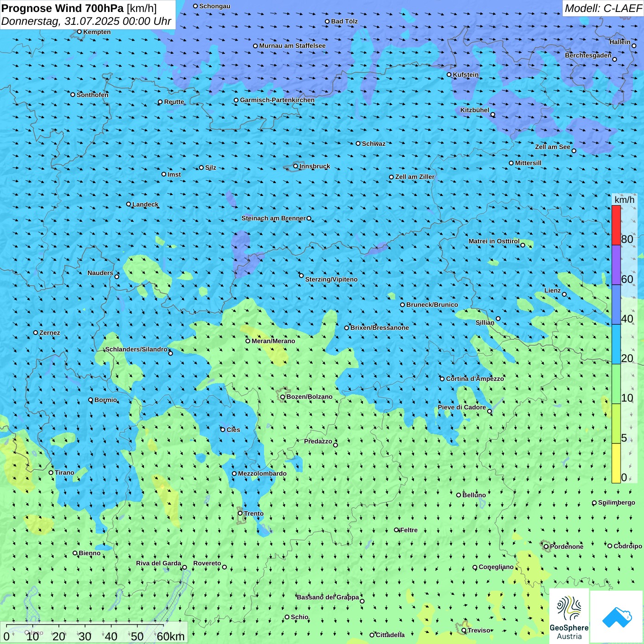Click the 'Riva del Garda' label
This screenshot has width=644, height=644.
coord(159,563)
